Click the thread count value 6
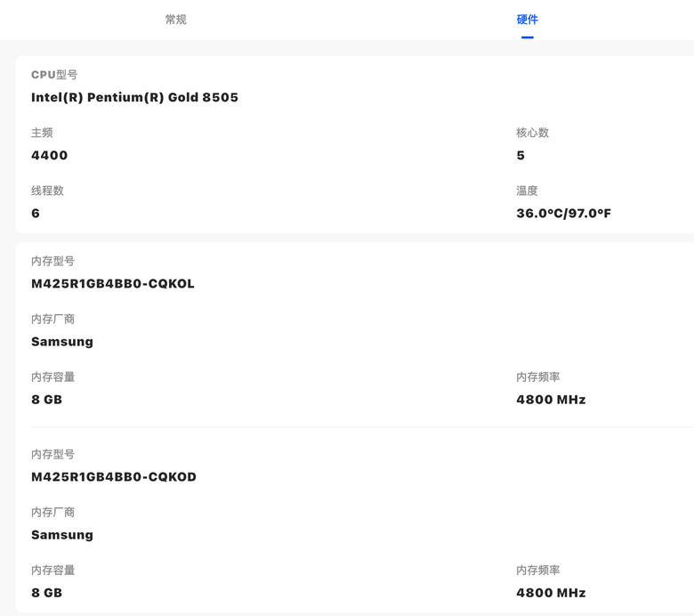694x616 pixels. coord(36,214)
